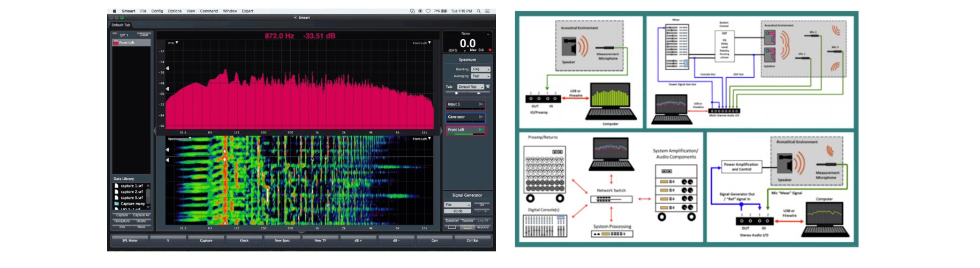Click Delete in the Data Library

point(141,221)
